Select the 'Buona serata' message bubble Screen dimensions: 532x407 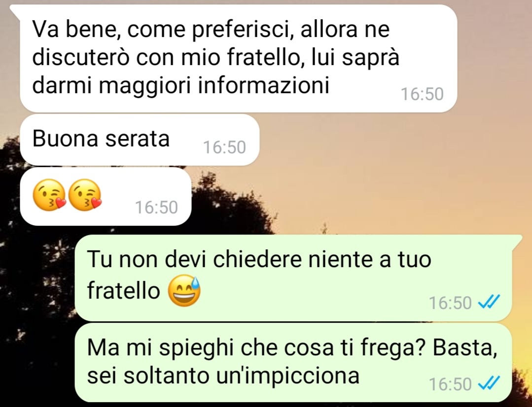[x=140, y=140]
